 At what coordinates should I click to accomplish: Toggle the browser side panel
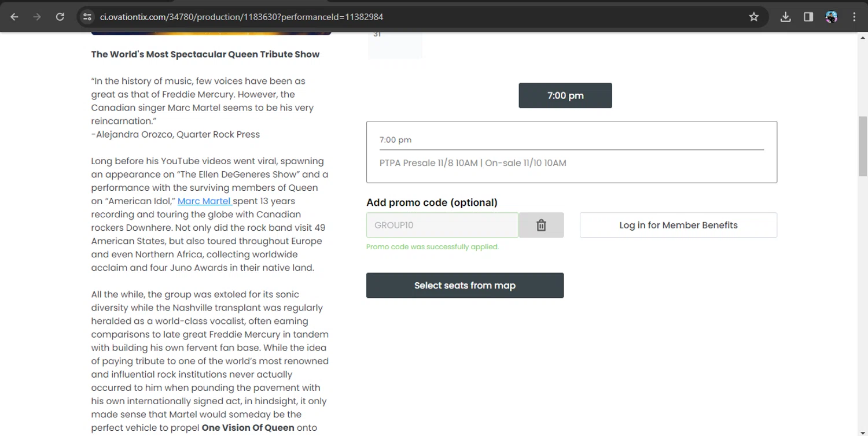[808, 17]
